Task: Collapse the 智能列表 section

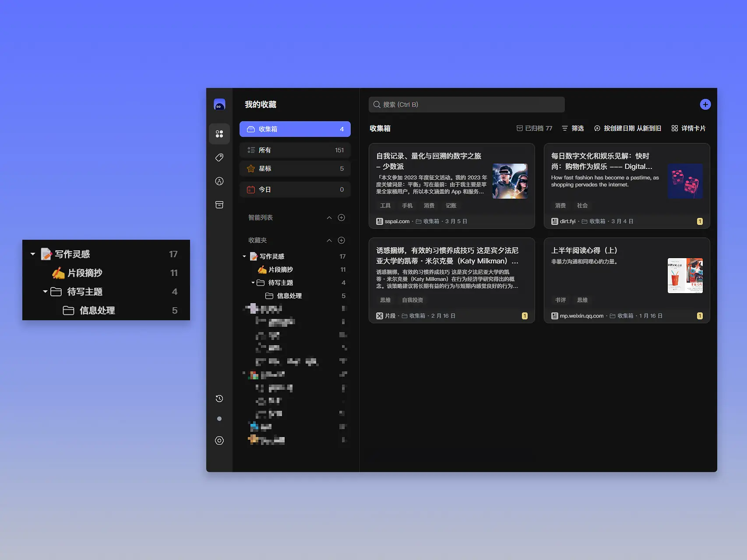Action: pyautogui.click(x=329, y=217)
